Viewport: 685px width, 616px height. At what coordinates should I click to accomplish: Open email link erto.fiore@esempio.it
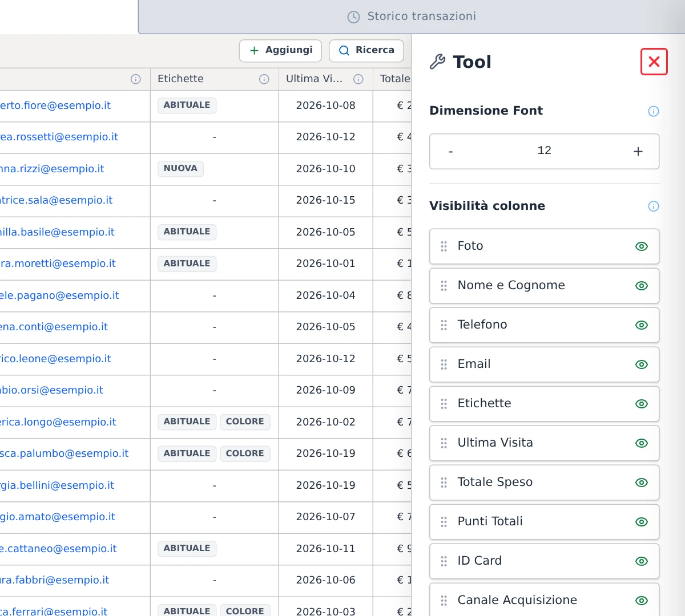click(55, 106)
